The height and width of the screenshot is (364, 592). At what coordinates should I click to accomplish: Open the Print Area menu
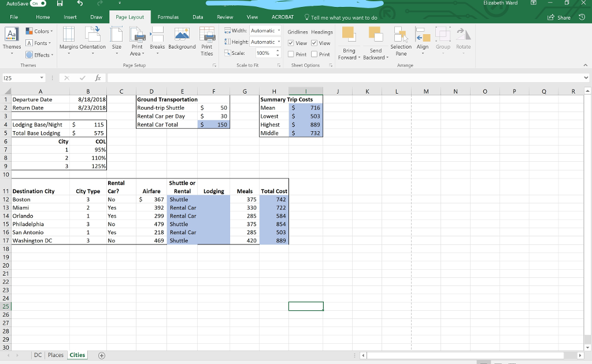(x=137, y=41)
